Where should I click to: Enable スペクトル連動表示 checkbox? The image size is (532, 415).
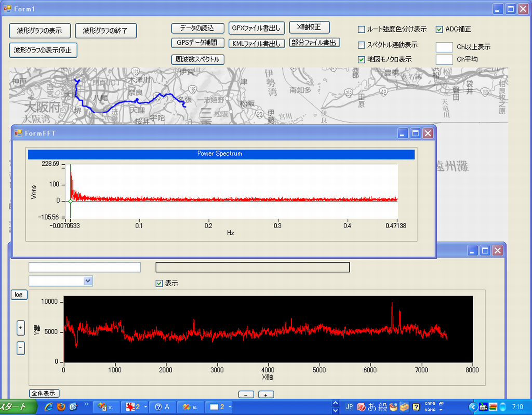click(x=362, y=45)
